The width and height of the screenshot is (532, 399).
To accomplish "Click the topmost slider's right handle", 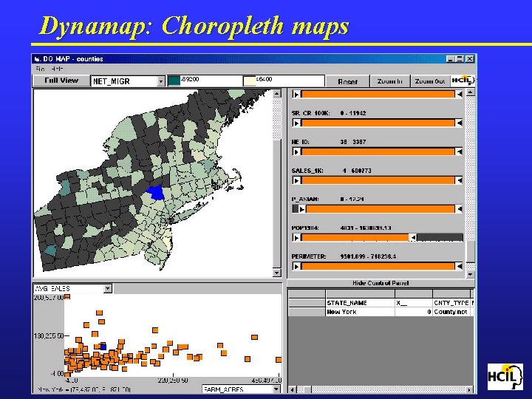I will [x=459, y=95].
